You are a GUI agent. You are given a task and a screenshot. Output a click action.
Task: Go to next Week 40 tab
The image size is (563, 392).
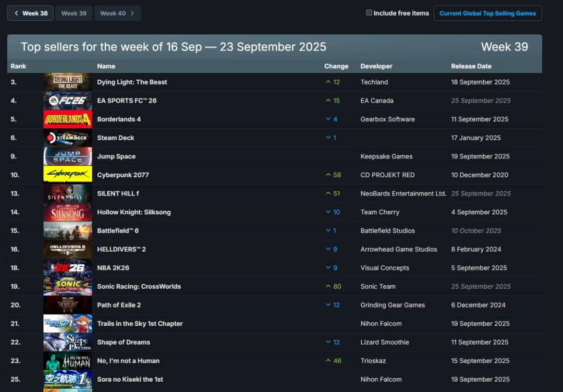(117, 13)
